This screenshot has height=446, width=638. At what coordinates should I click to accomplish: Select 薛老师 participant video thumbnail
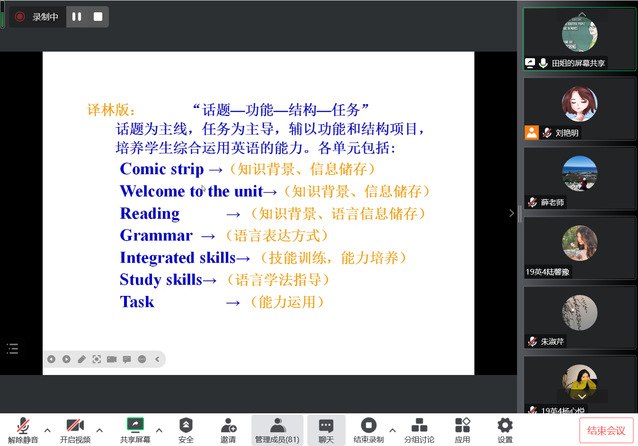point(579,180)
